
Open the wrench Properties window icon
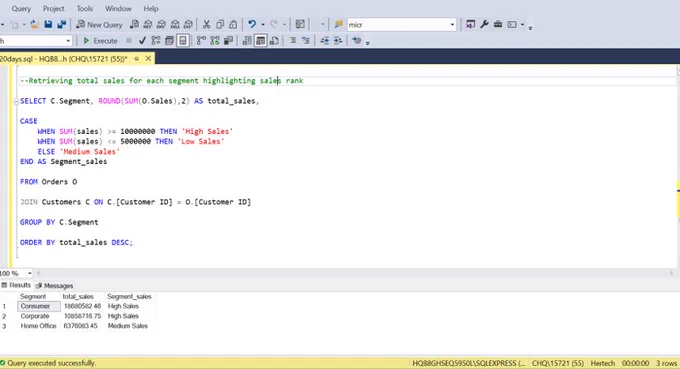pos(484,25)
